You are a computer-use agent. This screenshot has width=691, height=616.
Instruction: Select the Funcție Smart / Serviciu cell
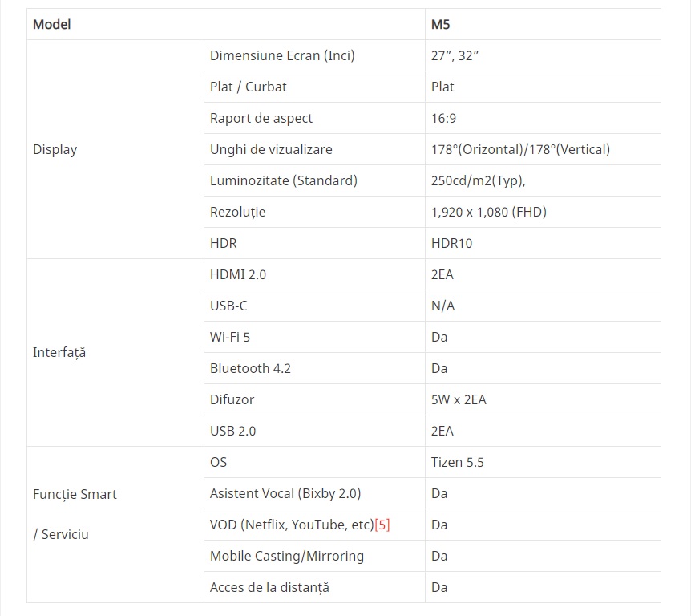click(115, 525)
